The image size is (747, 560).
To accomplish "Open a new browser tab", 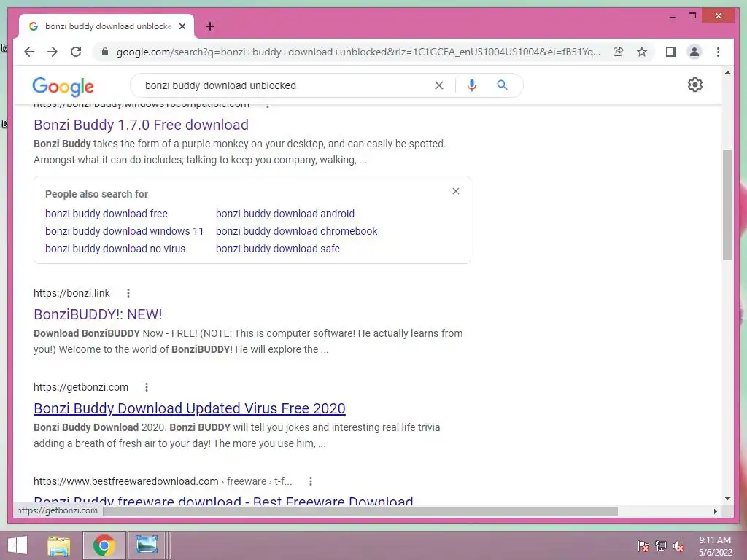I will (x=210, y=26).
